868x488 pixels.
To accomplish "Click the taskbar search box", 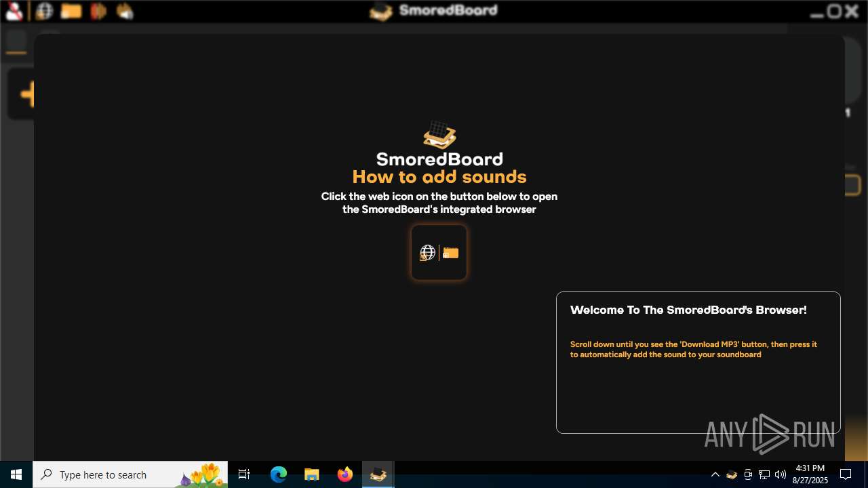I will pos(130,474).
